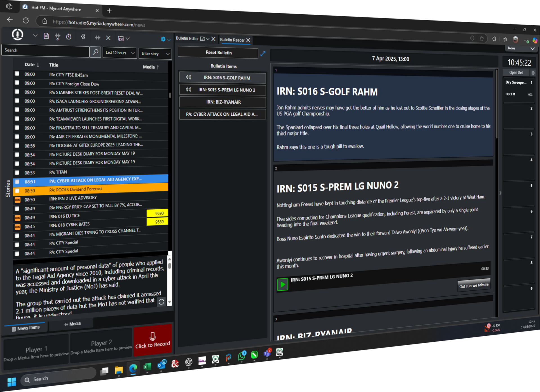Tick checkbox for PA: POOLS Dividend Forecast

[x=17, y=191]
